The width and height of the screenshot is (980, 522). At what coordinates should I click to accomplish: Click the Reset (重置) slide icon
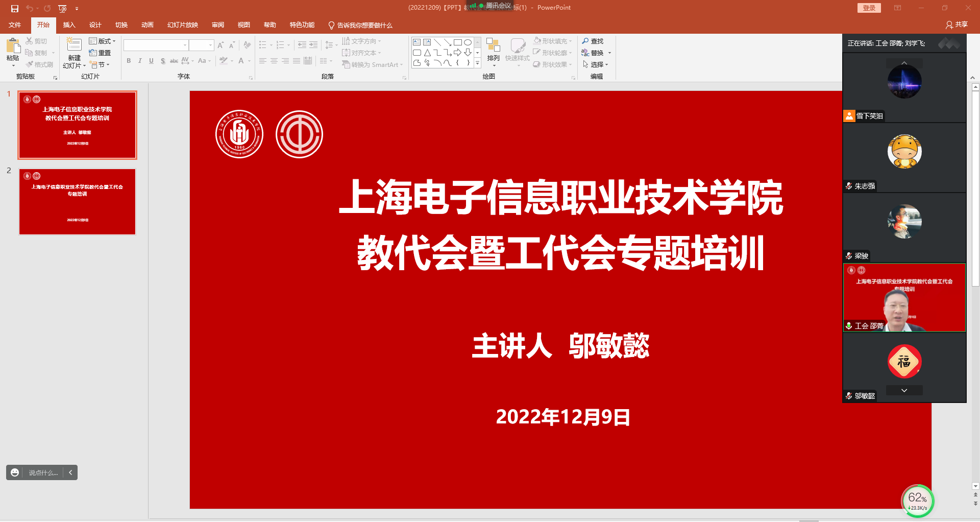93,53
